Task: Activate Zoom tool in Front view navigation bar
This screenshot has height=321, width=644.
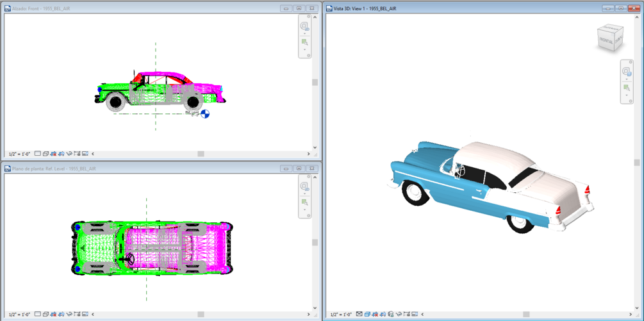Action: (305, 42)
